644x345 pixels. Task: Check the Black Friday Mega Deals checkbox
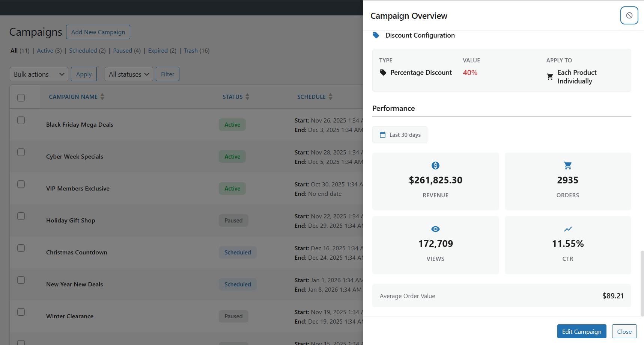21,120
